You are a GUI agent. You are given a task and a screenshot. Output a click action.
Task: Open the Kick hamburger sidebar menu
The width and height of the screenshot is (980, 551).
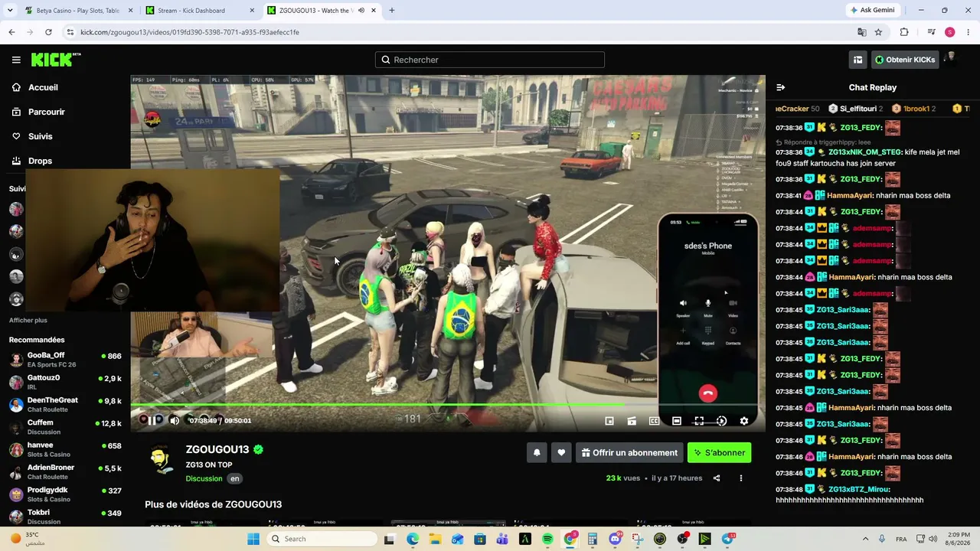16,60
